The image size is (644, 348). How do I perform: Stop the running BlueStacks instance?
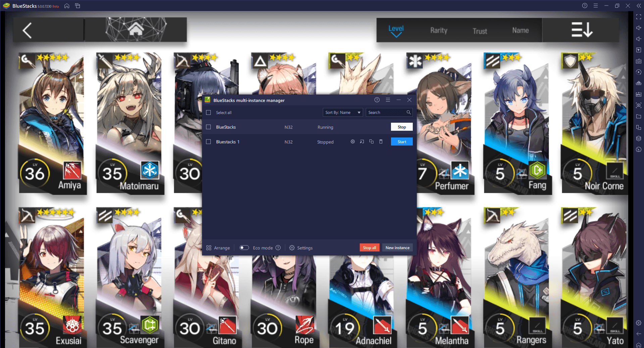point(402,127)
